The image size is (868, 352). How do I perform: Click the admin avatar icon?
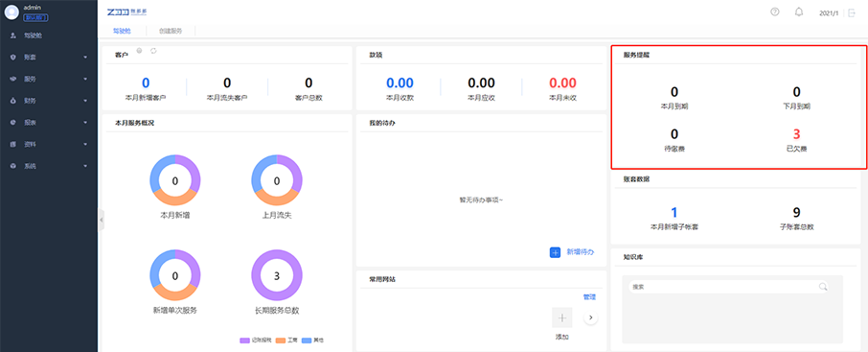11,12
